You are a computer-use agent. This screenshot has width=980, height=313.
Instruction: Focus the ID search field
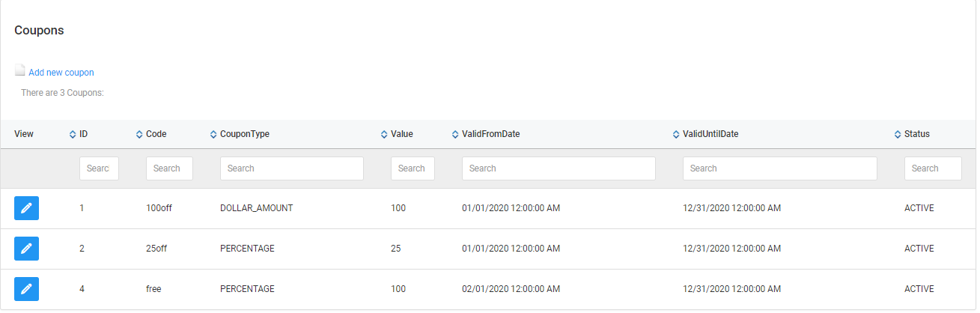click(x=99, y=168)
